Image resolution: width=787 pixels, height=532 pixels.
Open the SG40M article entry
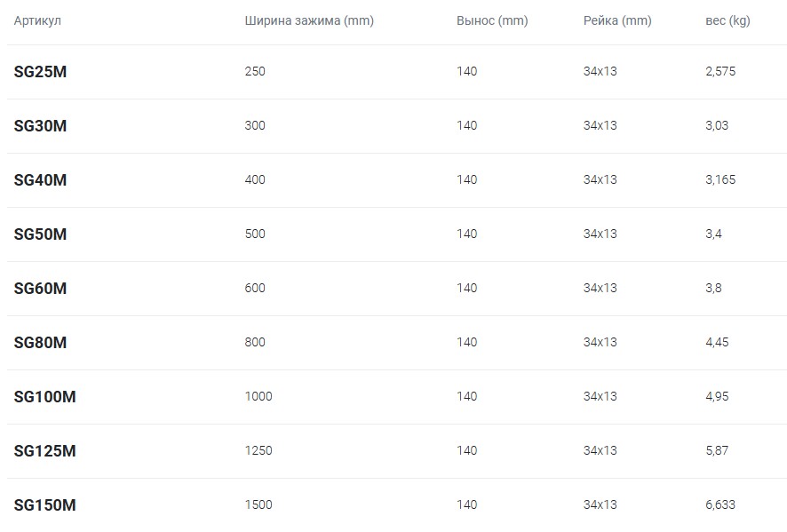(x=40, y=180)
